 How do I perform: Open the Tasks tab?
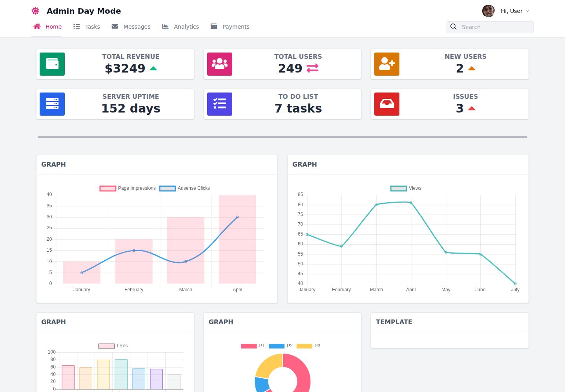tap(87, 27)
